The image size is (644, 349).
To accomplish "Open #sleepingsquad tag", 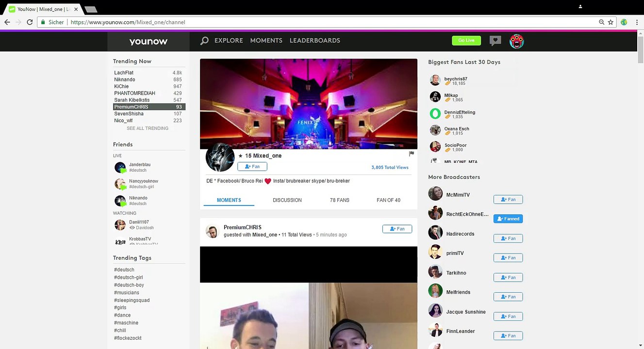I will pyautogui.click(x=132, y=301).
